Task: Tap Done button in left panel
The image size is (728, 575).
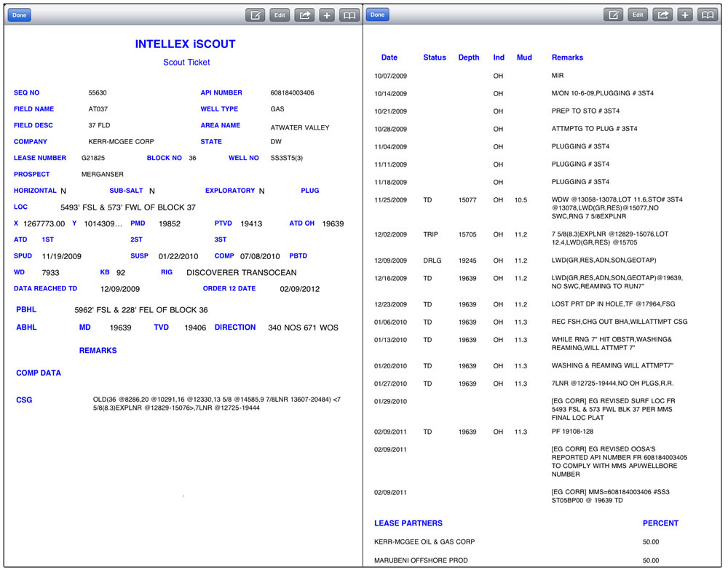Action: (x=19, y=15)
